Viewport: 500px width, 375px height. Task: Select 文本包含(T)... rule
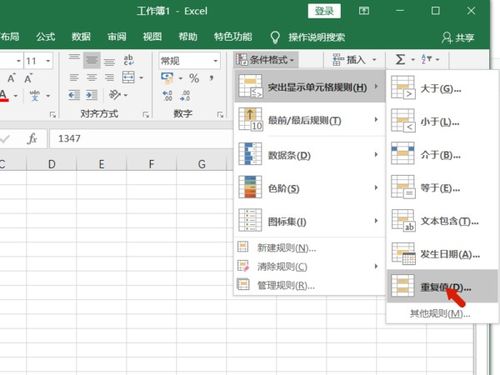[x=442, y=221]
